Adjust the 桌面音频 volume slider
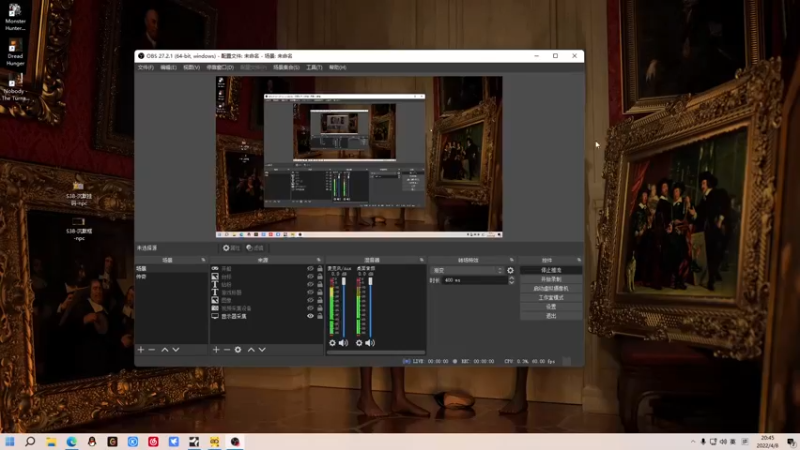The image size is (800, 450). 370,305
